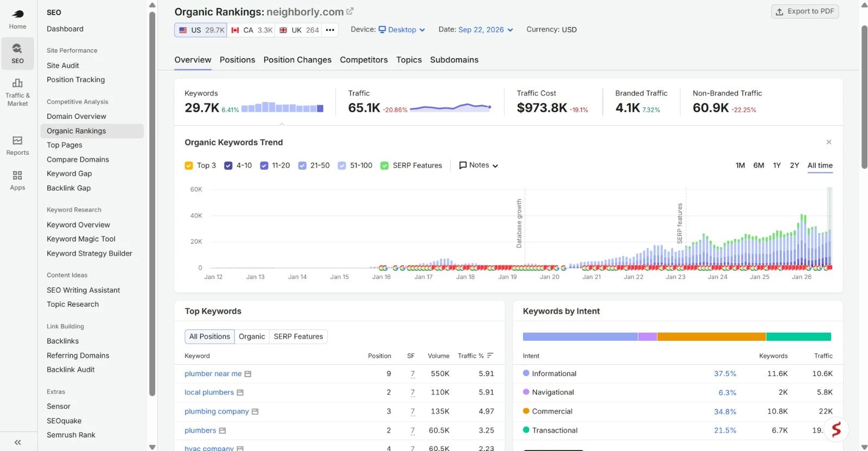
Task: Open the Subdomains tab
Action: click(454, 60)
